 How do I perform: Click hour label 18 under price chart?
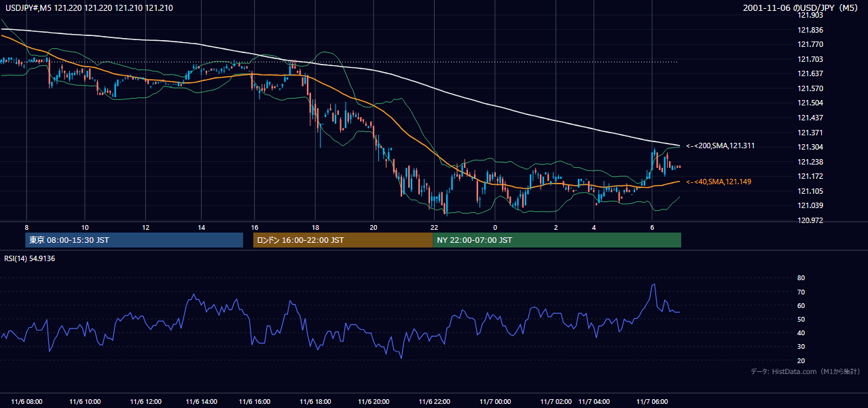click(x=315, y=227)
